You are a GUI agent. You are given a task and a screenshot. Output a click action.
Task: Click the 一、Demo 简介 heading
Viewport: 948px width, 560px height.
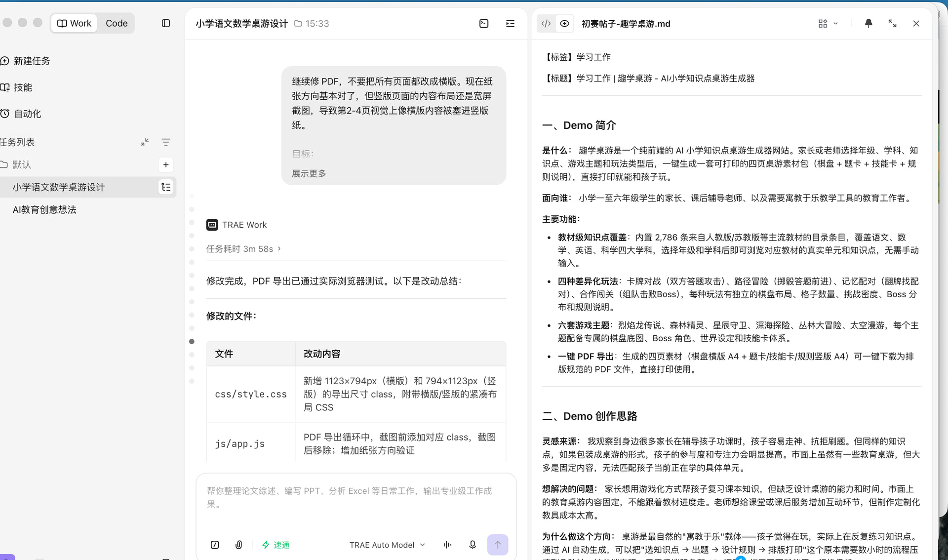[x=579, y=125]
